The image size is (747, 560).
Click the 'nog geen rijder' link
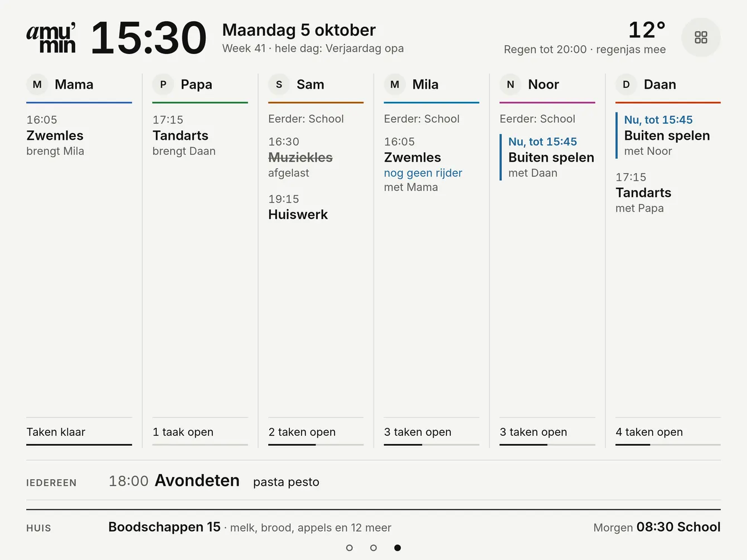(423, 173)
